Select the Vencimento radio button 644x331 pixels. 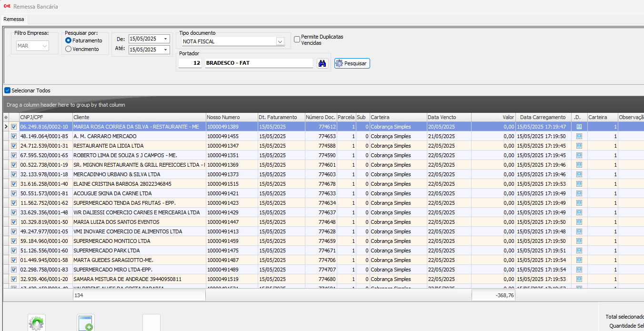(69, 49)
